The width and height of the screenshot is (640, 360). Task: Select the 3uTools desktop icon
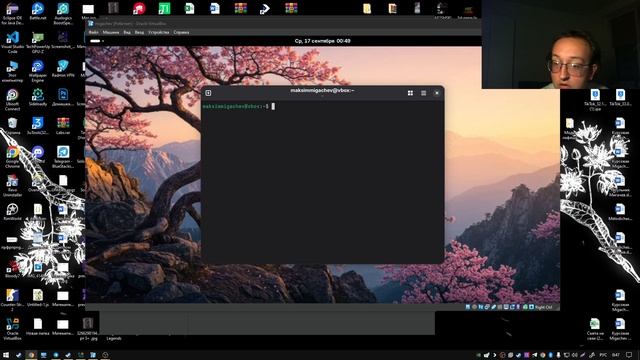pos(38,126)
